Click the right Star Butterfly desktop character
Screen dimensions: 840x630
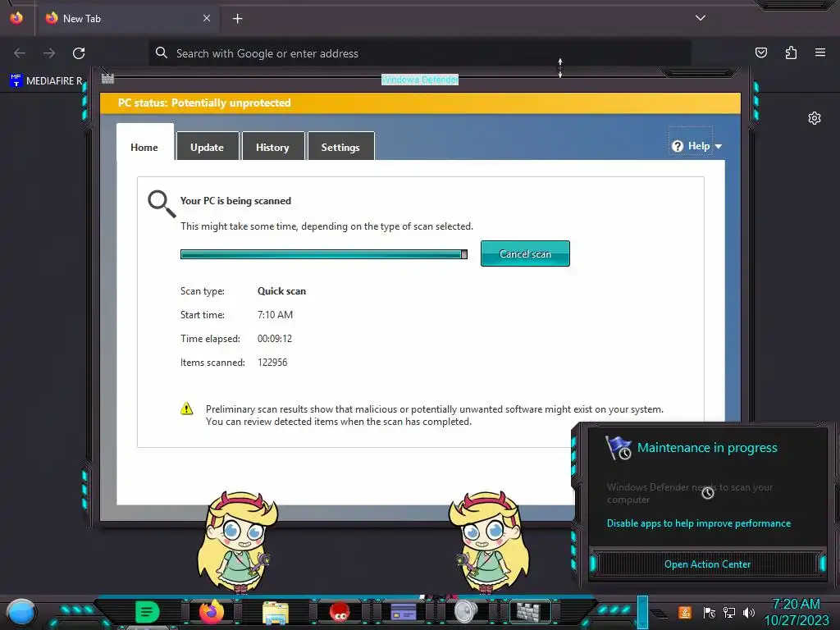pyautogui.click(x=489, y=542)
